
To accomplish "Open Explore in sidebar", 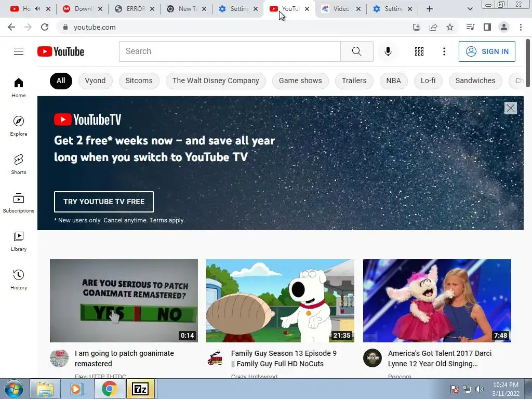I will click(19, 126).
